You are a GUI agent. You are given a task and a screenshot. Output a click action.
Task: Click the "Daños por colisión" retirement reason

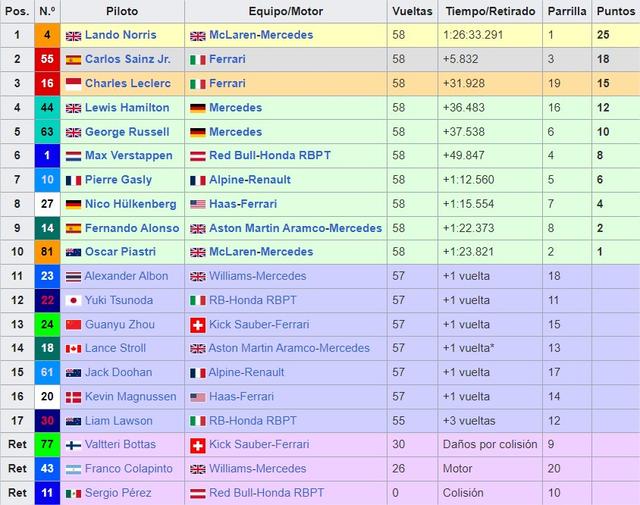490,445
